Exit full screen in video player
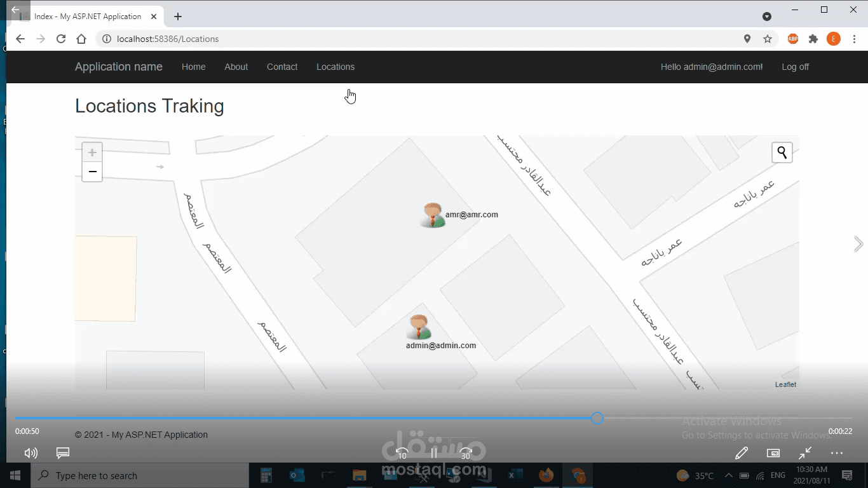 [805, 453]
